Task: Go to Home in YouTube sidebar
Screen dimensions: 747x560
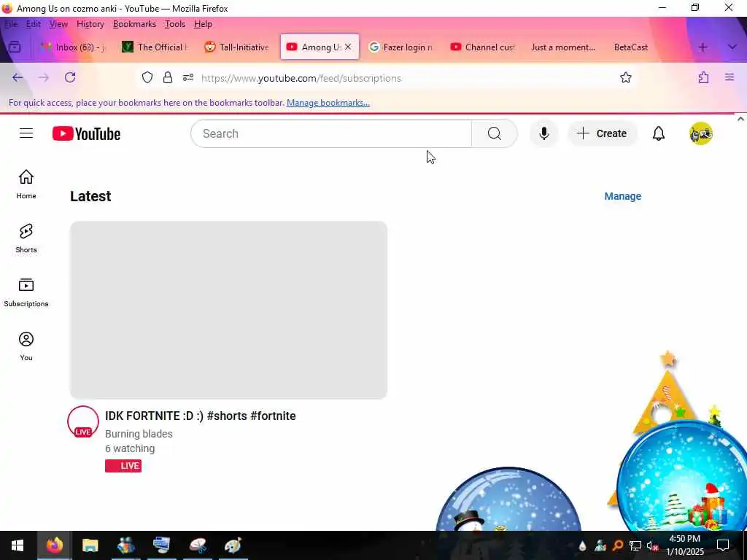Action: point(26,184)
